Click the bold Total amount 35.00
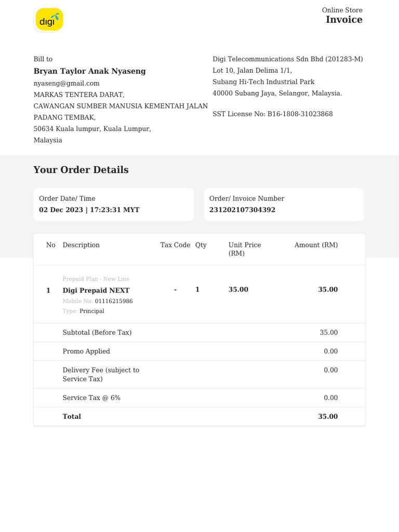 coord(328,417)
